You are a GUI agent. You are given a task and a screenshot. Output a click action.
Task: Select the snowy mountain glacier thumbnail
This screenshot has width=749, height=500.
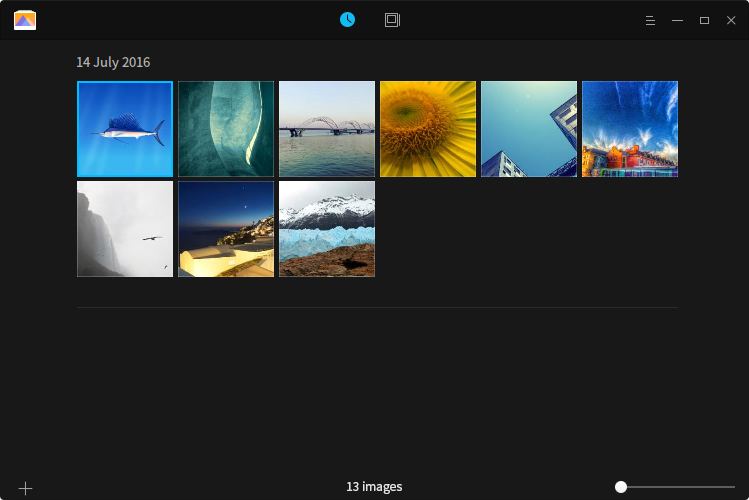[327, 229]
